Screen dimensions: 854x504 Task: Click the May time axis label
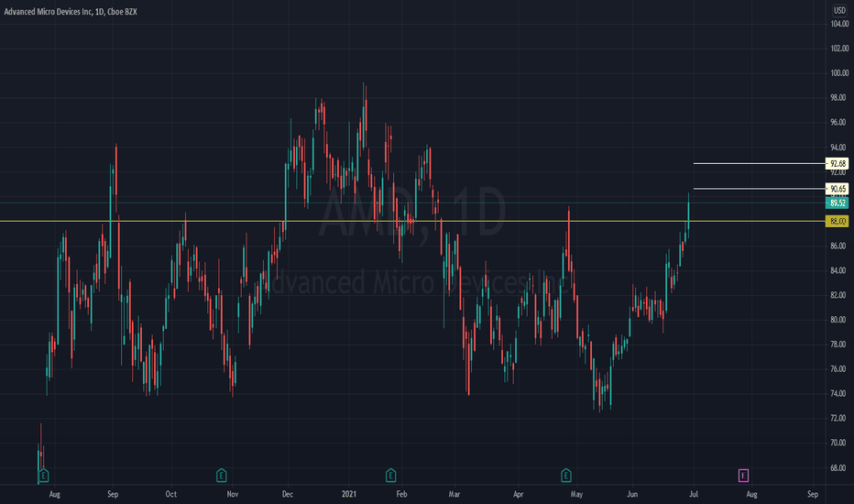(x=576, y=495)
